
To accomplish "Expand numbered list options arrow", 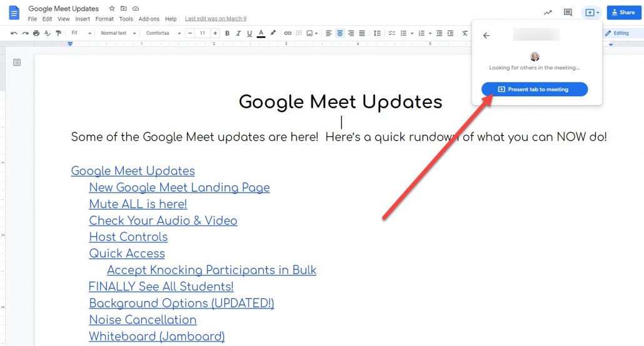I will point(430,33).
